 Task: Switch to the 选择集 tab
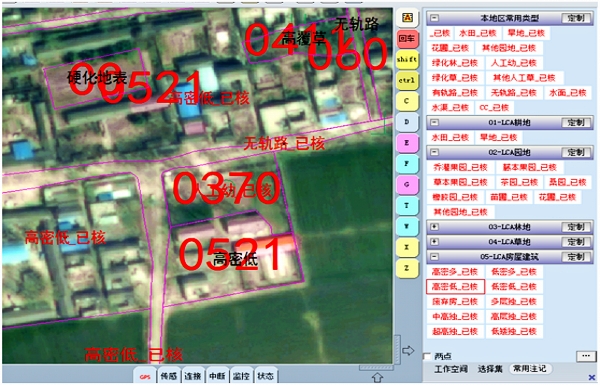tap(490, 369)
